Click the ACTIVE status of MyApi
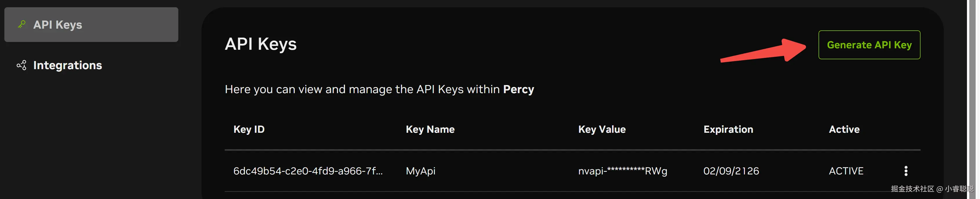Image resolution: width=980 pixels, height=199 pixels. (846, 171)
